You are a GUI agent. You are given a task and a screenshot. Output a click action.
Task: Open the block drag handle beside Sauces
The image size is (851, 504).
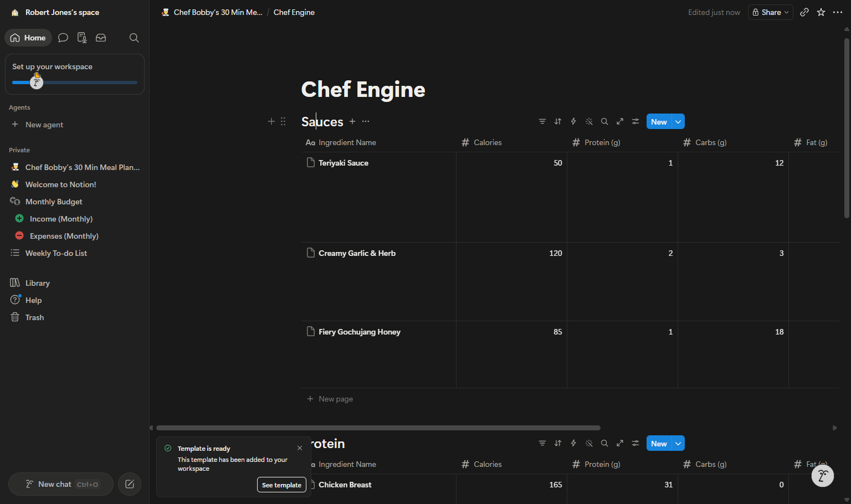(x=283, y=121)
